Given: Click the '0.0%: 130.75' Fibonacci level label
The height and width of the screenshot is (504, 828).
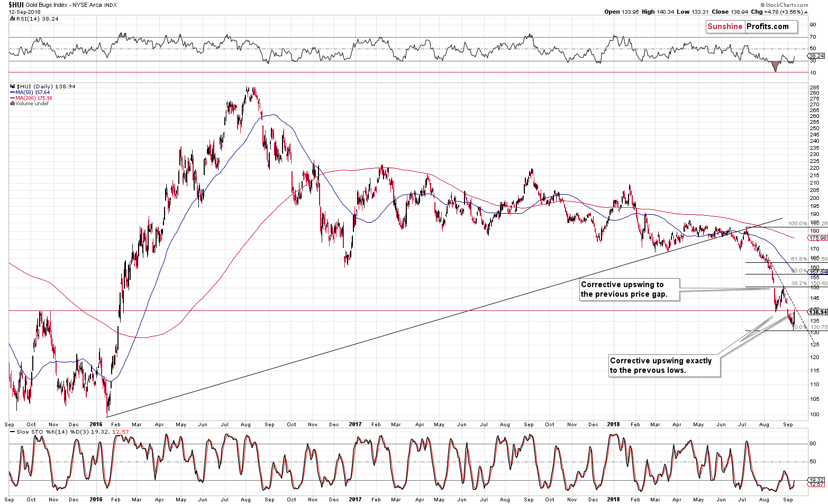Looking at the screenshot, I should pos(811,327).
